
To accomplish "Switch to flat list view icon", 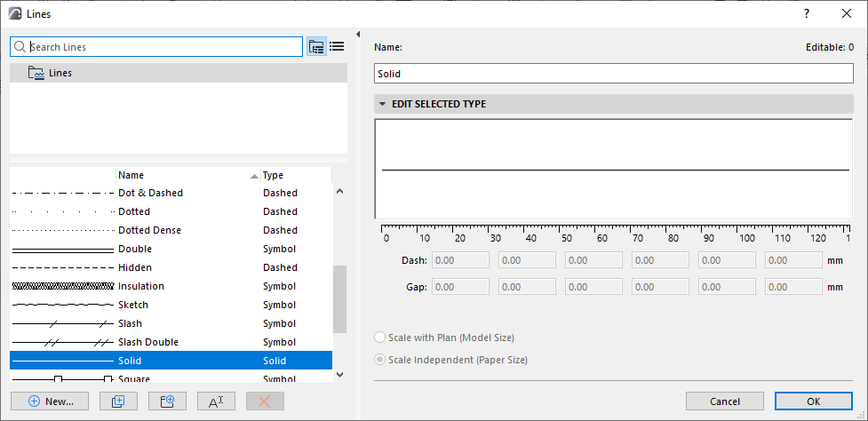I will coord(337,47).
